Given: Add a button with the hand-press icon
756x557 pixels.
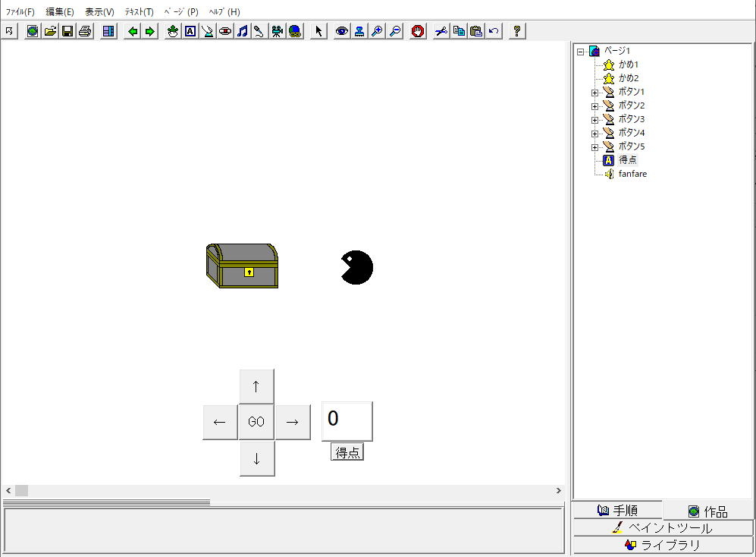Looking at the screenshot, I should [x=207, y=31].
